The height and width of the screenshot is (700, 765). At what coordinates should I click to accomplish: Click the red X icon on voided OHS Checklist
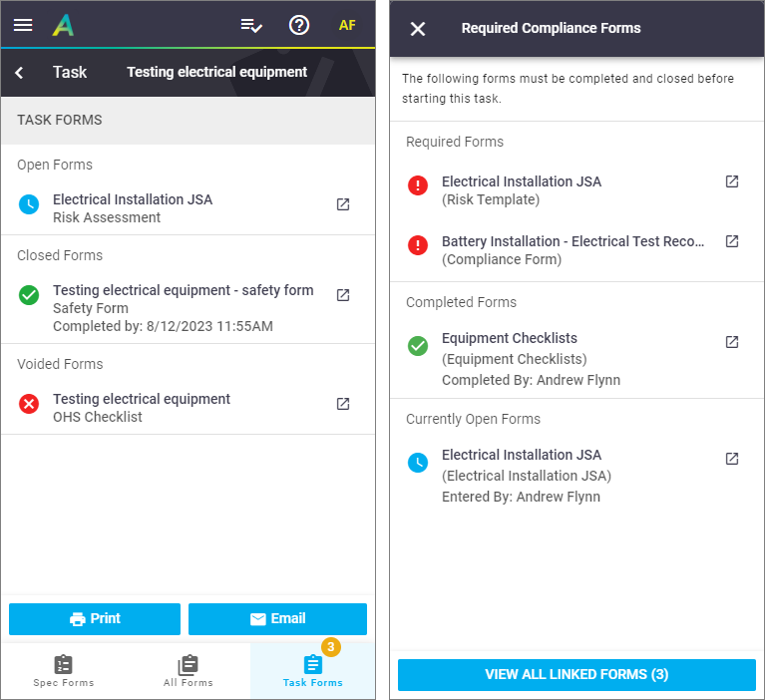tap(29, 404)
